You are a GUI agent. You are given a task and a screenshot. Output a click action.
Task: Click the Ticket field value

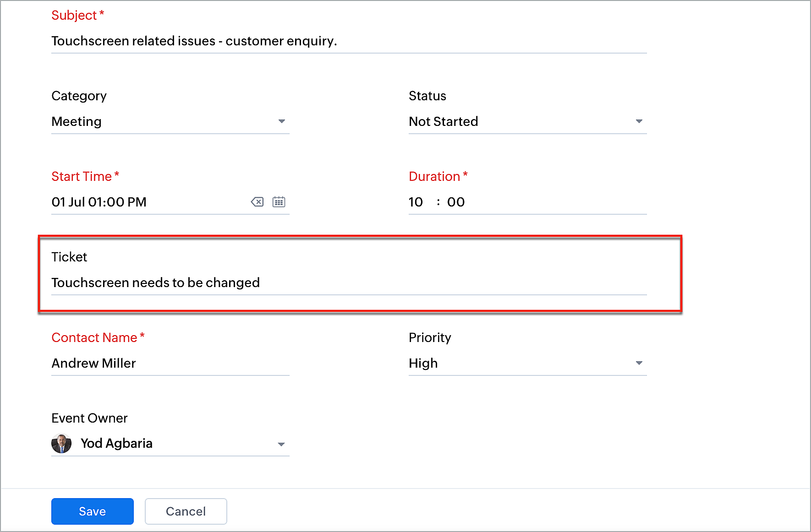click(x=349, y=282)
